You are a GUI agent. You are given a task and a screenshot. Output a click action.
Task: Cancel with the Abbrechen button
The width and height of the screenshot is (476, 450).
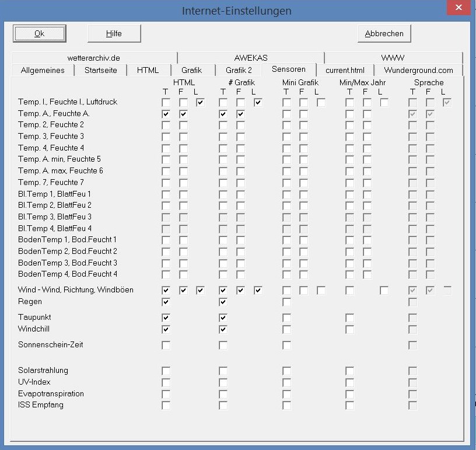click(384, 33)
